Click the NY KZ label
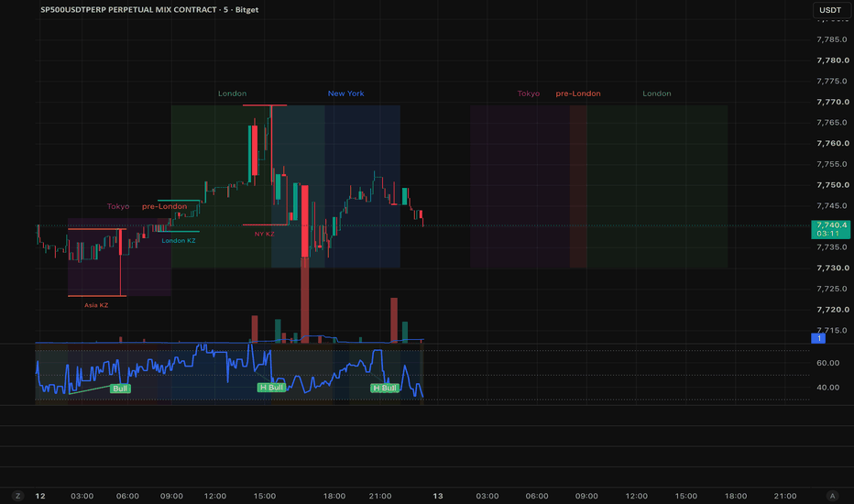Viewport: 854px width, 504px height. [x=265, y=235]
